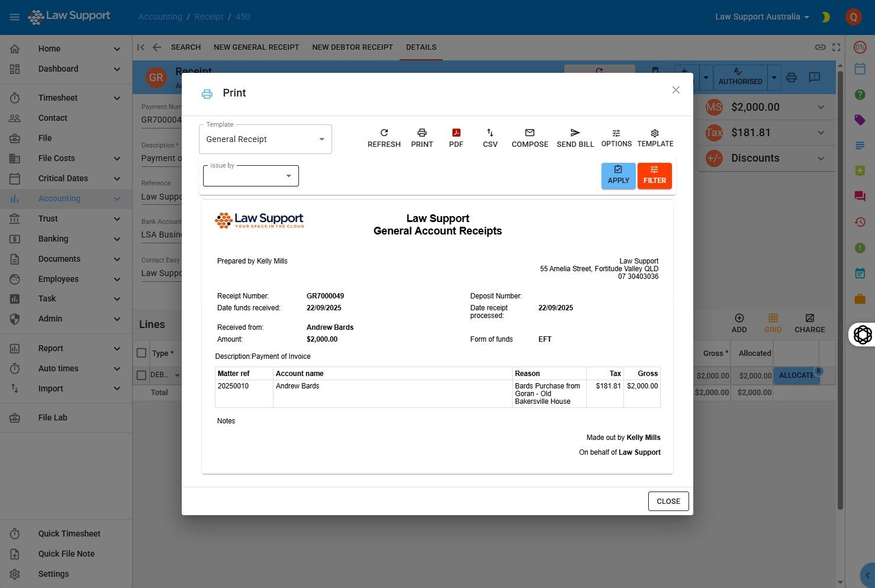Screen dimensions: 875x588
Task: Copy link using the chain icon
Action: point(820,47)
